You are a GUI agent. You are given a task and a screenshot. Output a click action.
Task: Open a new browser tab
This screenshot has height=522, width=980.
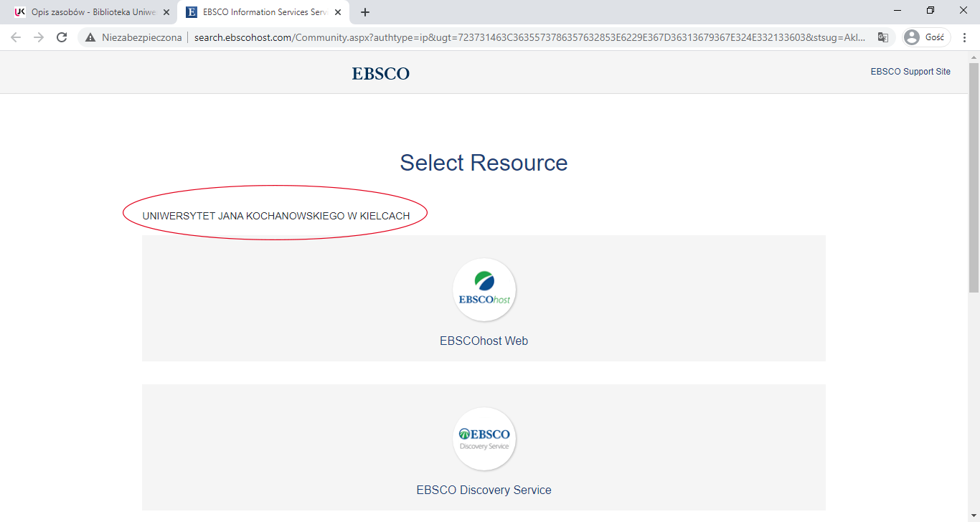(365, 12)
